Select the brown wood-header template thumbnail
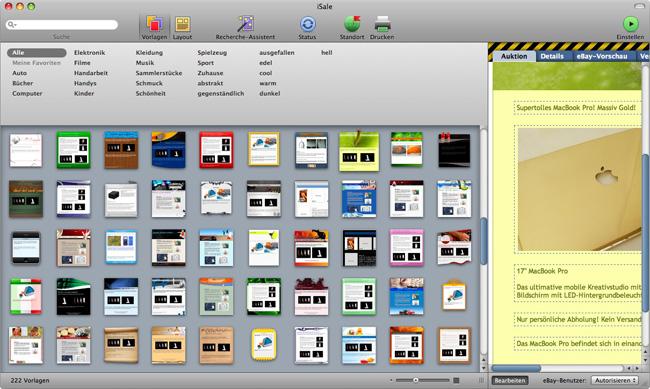This screenshot has height=389, width=650. tap(121, 150)
